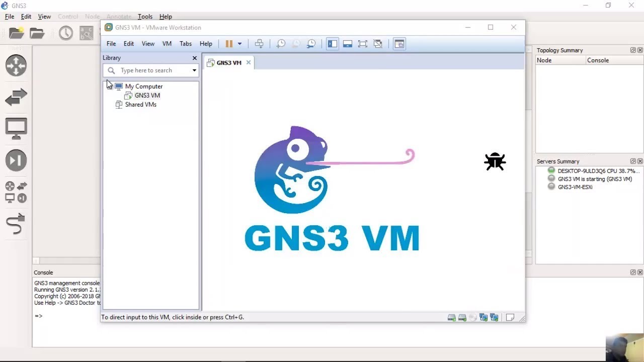Open the GNS3 Tools menu

coord(145,17)
